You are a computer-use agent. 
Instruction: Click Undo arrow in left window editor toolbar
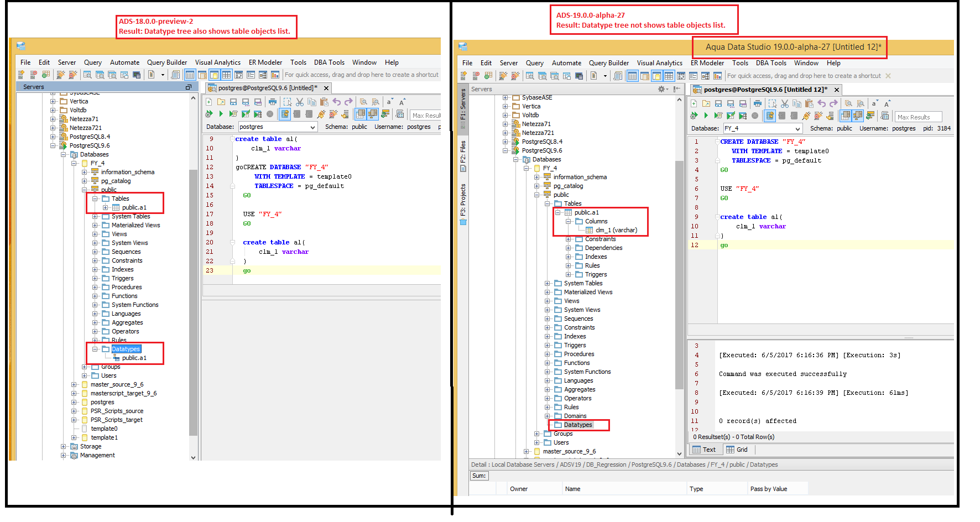pyautogui.click(x=336, y=102)
